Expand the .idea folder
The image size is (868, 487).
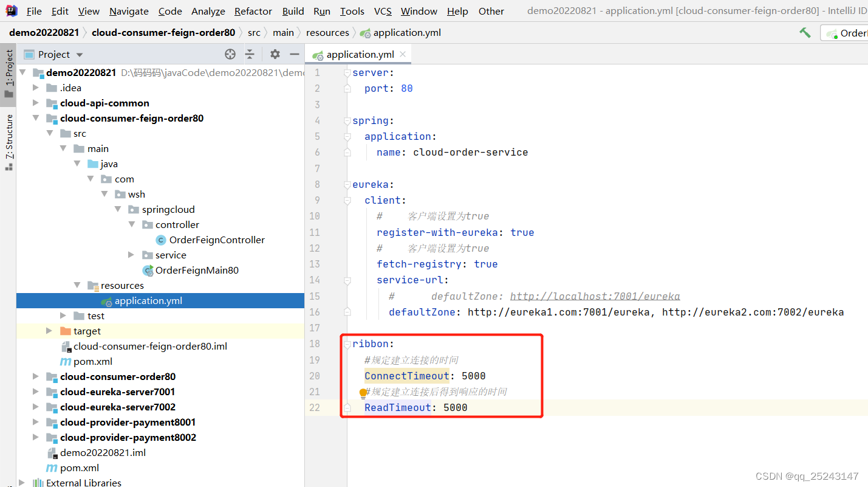[x=36, y=88]
